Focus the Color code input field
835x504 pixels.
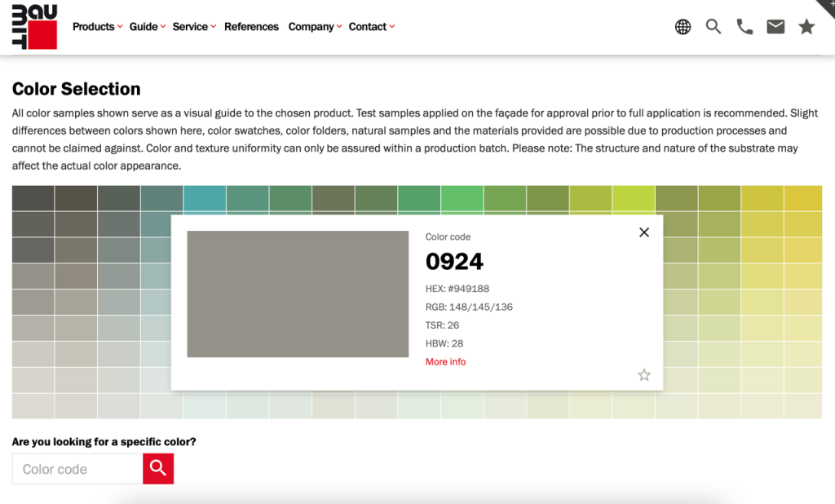tap(77, 469)
